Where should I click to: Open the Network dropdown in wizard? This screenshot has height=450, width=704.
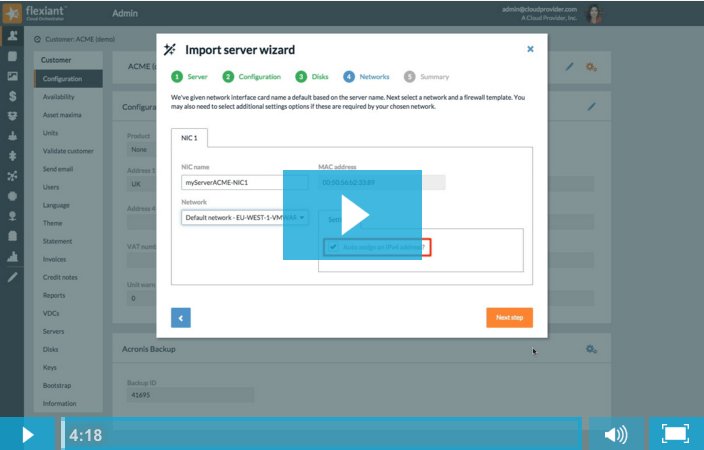[x=245, y=218]
